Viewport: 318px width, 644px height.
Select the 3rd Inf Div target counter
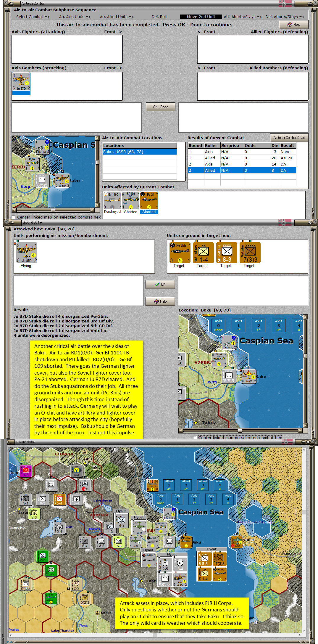point(203,253)
